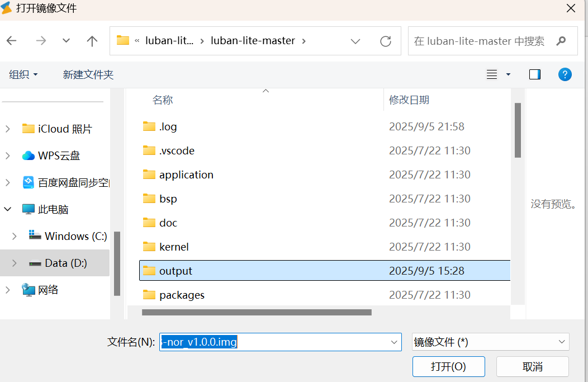Click the navigation pane scrollbar
Screen dimensions: 588x382
click(x=117, y=264)
